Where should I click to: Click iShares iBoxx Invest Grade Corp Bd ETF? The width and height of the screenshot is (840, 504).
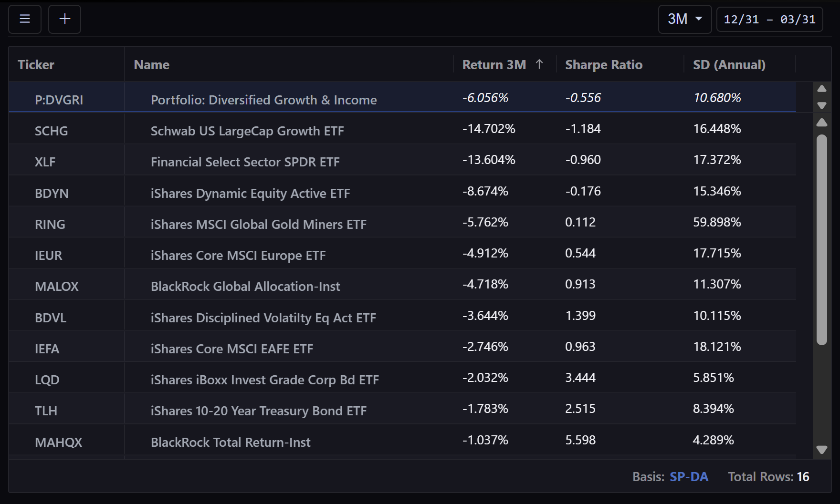click(x=265, y=380)
